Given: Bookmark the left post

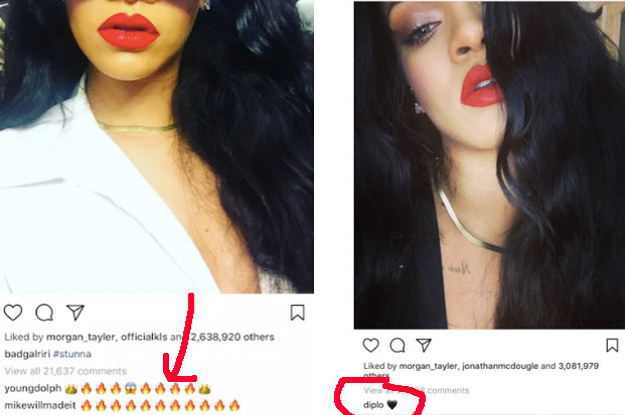Looking at the screenshot, I should coord(297,313).
